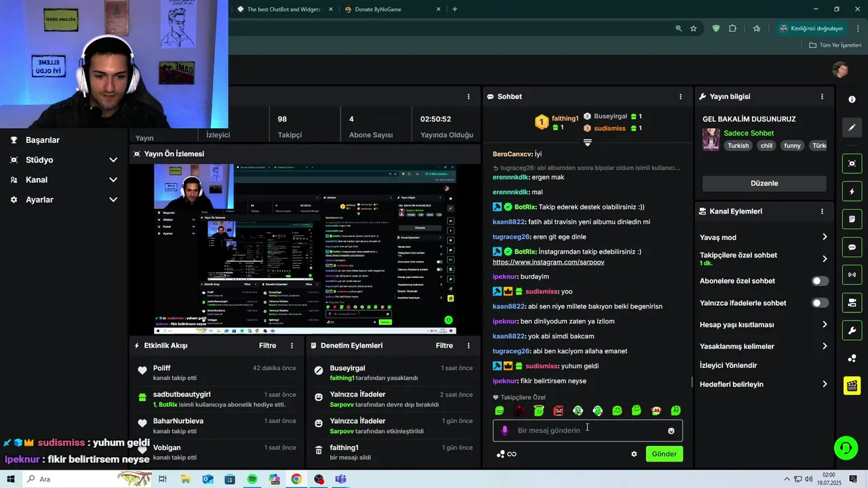
Task: Open the green headset support button
Action: pos(846,447)
